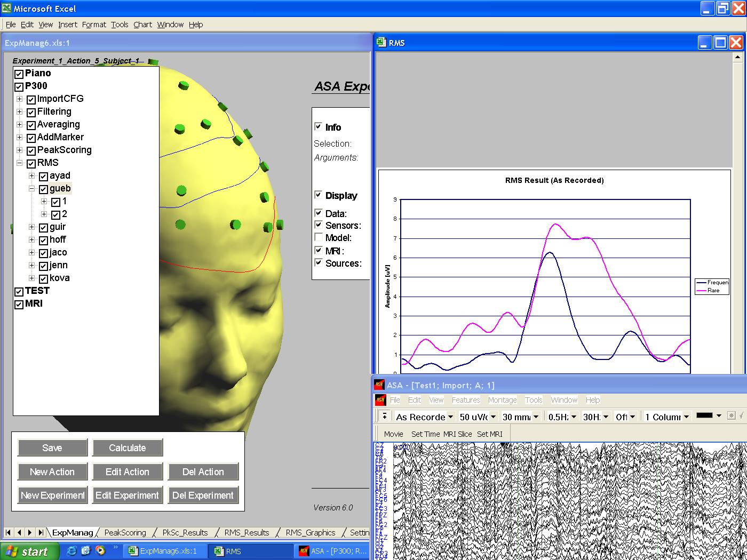Switch to the PeakScoring sheet tab
747x560 pixels.
125,532
